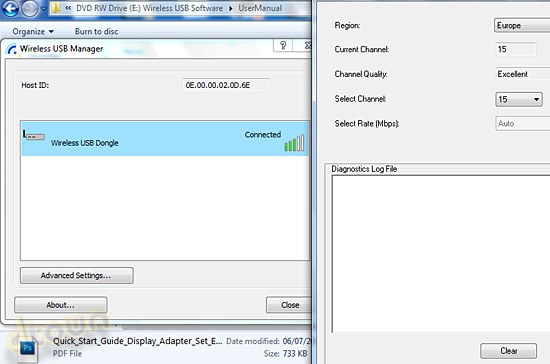This screenshot has height=364, width=550.
Task: Click the Explorer forward arrow button
Action: (30, 8)
